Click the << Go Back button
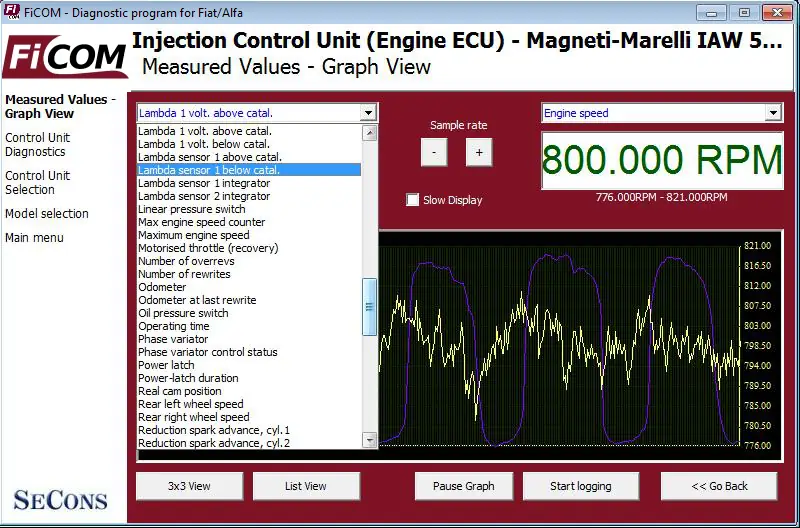The width and height of the screenshot is (800, 528). click(x=719, y=486)
